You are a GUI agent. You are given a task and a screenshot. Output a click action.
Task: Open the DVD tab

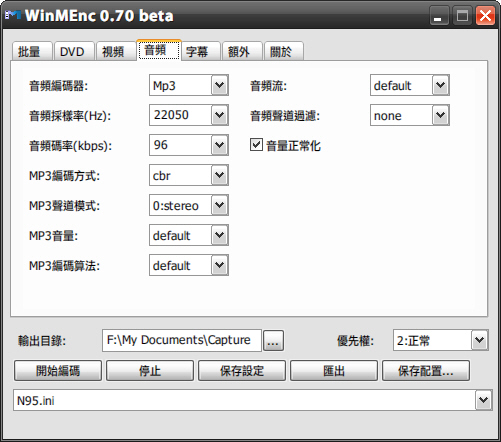74,51
